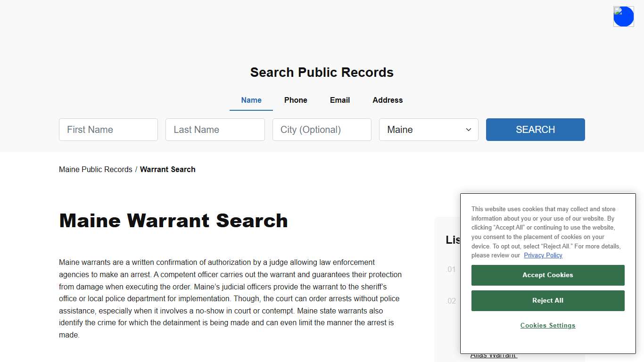Follow the Alias Warrant link
Viewport: 644px width, 362px height.
click(493, 354)
